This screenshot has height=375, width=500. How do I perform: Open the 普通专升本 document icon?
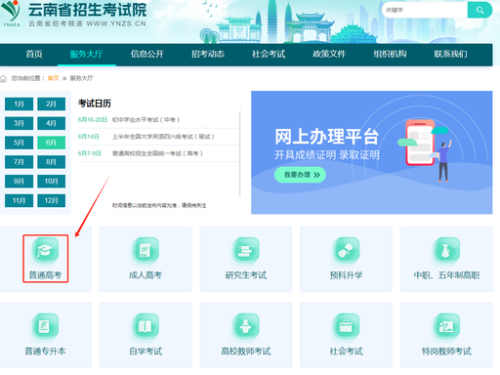(45, 326)
